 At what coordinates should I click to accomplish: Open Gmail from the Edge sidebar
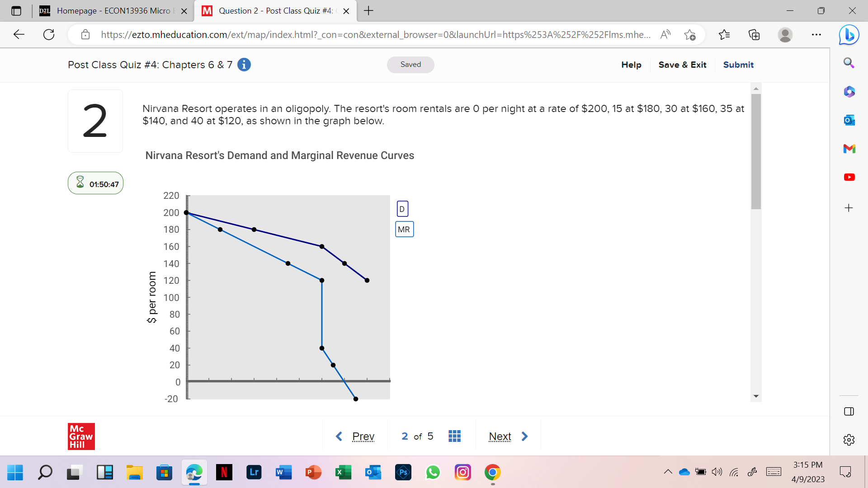(x=849, y=148)
